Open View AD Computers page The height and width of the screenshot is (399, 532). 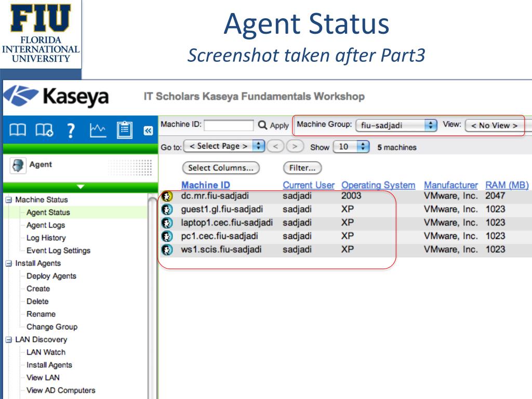click(x=61, y=391)
